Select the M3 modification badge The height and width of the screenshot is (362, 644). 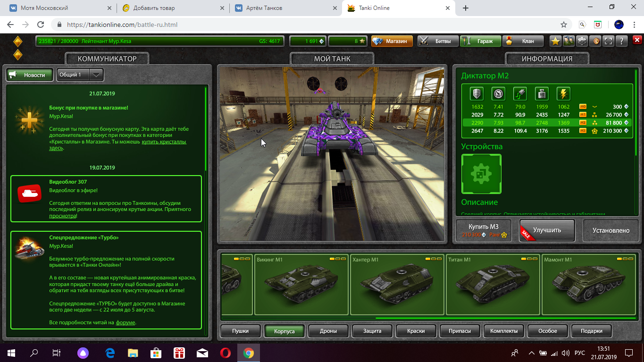[x=583, y=131]
